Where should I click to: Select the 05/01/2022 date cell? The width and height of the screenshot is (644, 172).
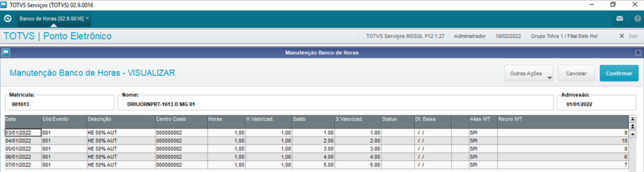tap(23, 149)
